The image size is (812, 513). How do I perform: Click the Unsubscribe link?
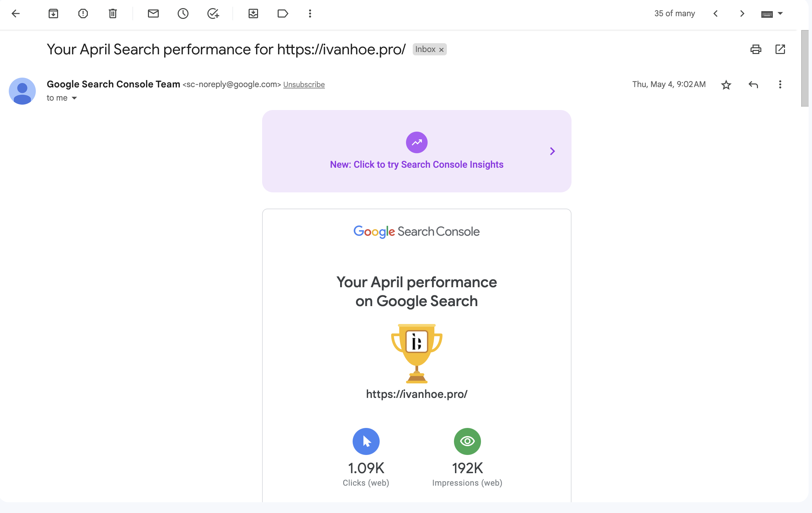pos(304,85)
